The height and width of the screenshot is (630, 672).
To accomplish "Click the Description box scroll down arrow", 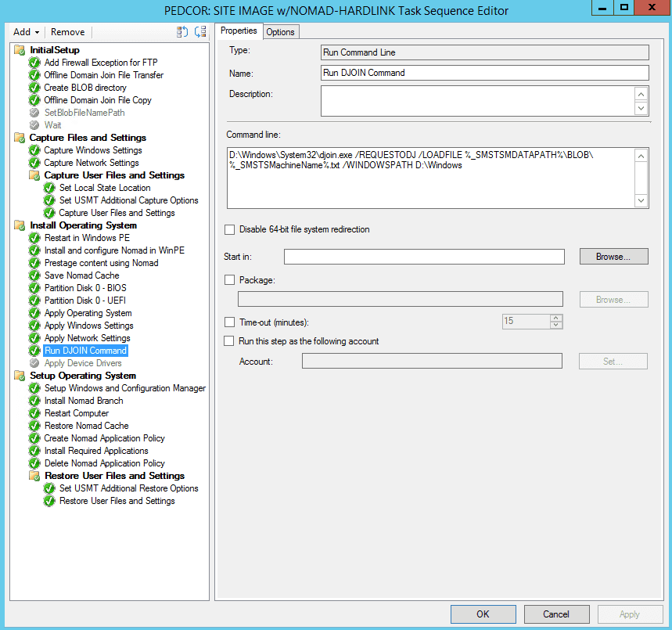I will [641, 108].
